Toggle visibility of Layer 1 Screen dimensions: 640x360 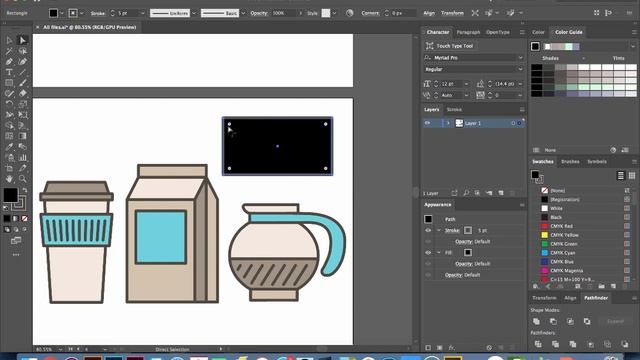(x=427, y=123)
